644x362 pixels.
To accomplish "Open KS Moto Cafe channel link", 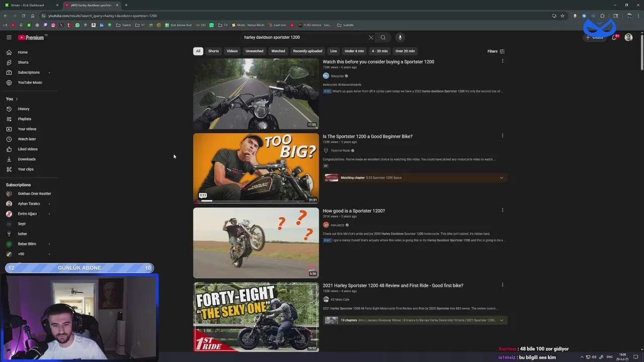I will click(x=340, y=300).
